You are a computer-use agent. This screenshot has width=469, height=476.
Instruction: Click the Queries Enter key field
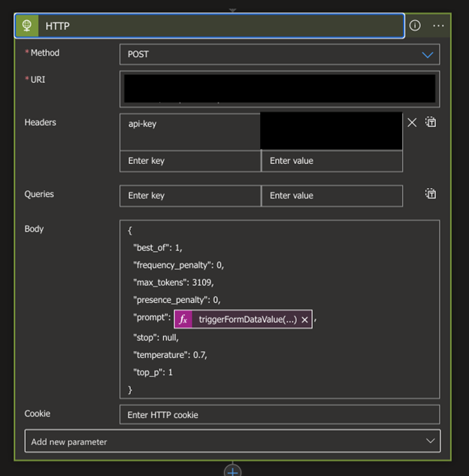click(x=189, y=196)
